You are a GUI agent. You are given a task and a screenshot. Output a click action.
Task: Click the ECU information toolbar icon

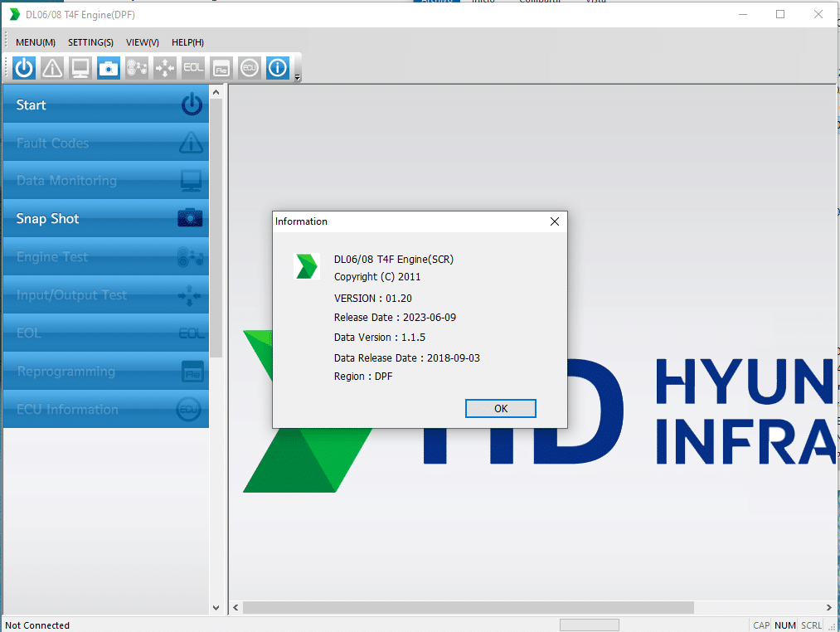(249, 68)
